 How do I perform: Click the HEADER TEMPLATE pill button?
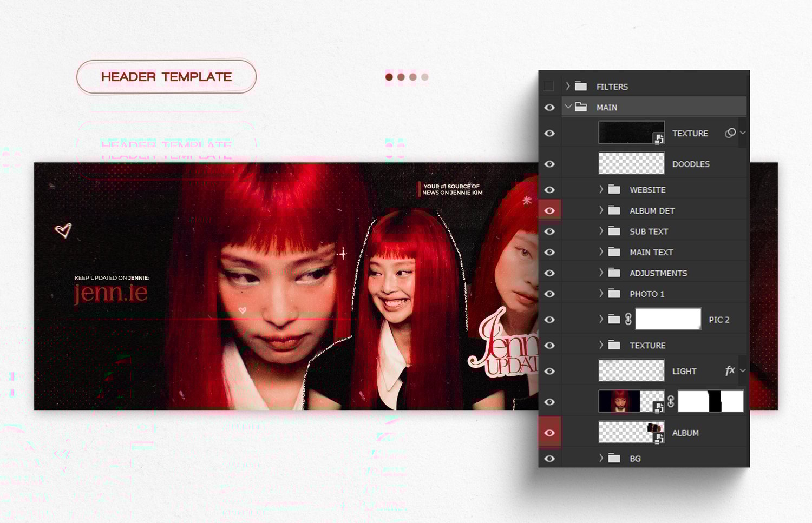[x=166, y=77]
